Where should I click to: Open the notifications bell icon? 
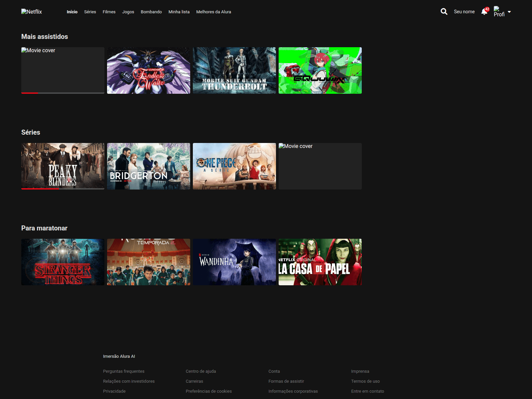click(x=484, y=12)
